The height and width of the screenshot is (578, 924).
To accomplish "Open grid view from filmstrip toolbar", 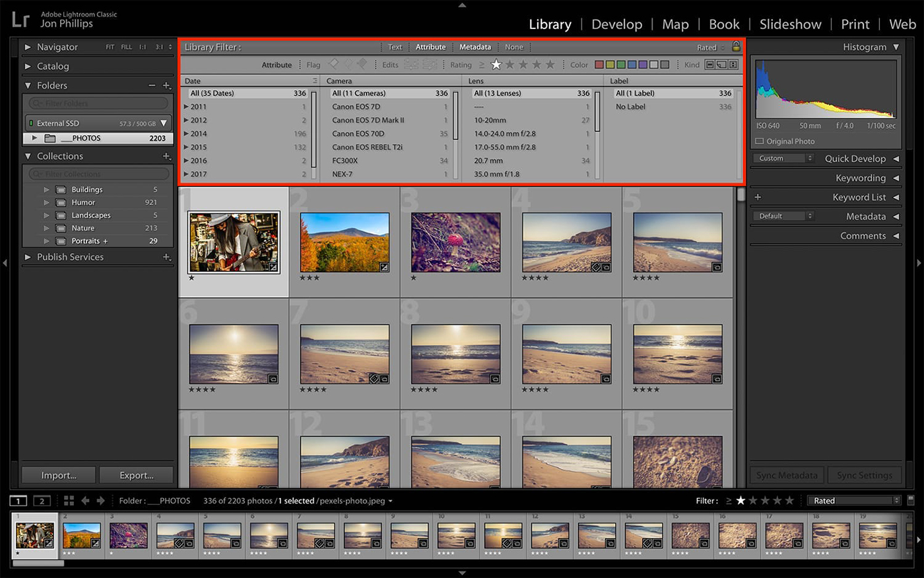I will pyautogui.click(x=69, y=501).
